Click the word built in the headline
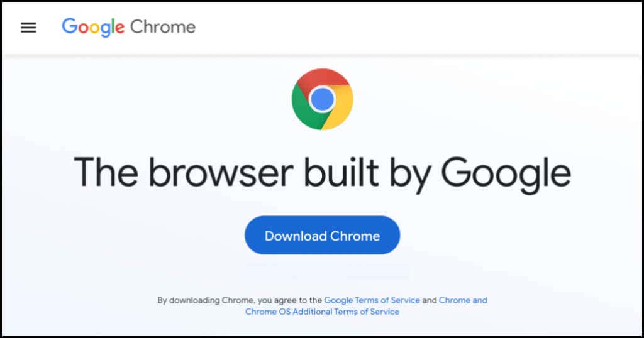Viewport: 644px width, 338px height. pyautogui.click(x=341, y=172)
